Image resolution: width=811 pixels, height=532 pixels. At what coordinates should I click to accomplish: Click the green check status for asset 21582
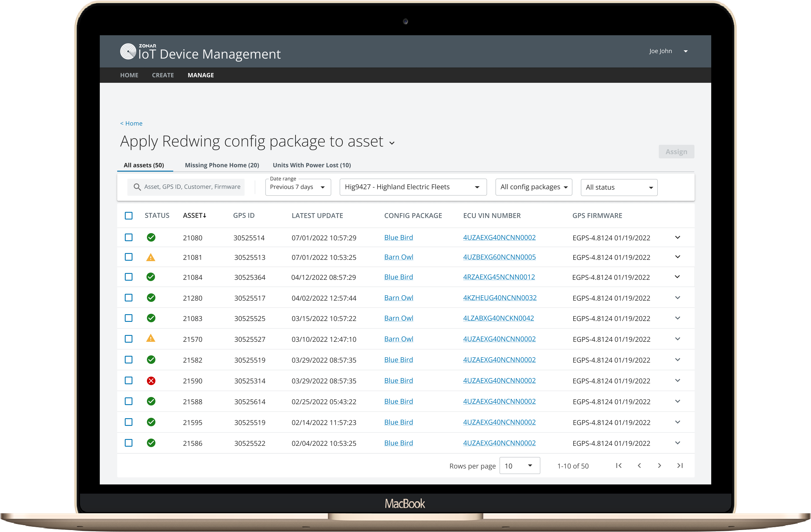[151, 360]
